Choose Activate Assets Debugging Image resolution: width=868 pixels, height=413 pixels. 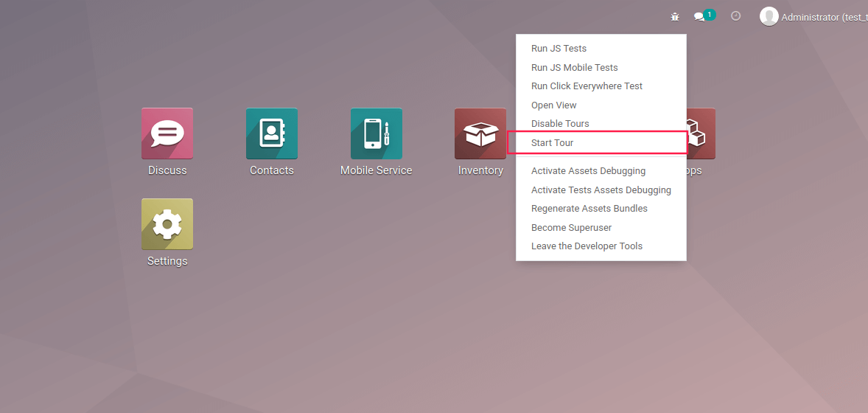click(601, 171)
